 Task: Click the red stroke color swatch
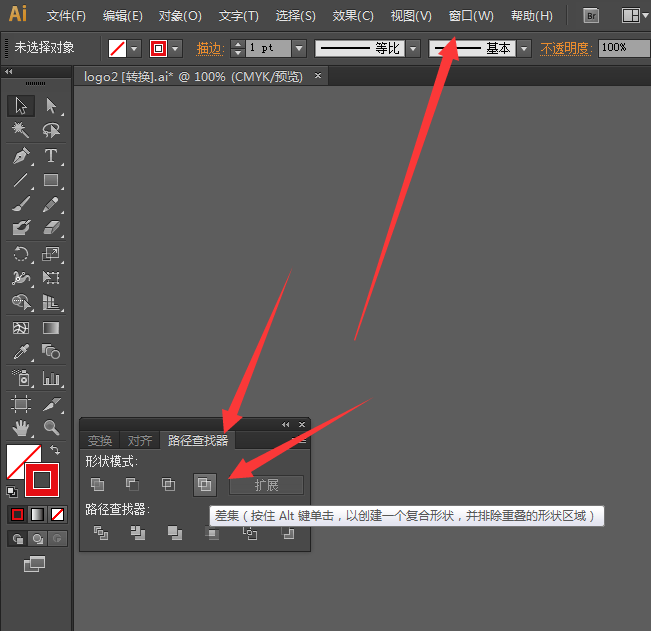click(x=159, y=48)
